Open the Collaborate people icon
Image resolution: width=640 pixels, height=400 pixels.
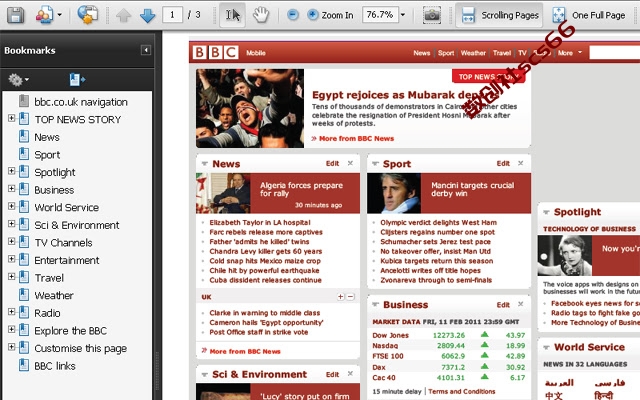tap(44, 15)
